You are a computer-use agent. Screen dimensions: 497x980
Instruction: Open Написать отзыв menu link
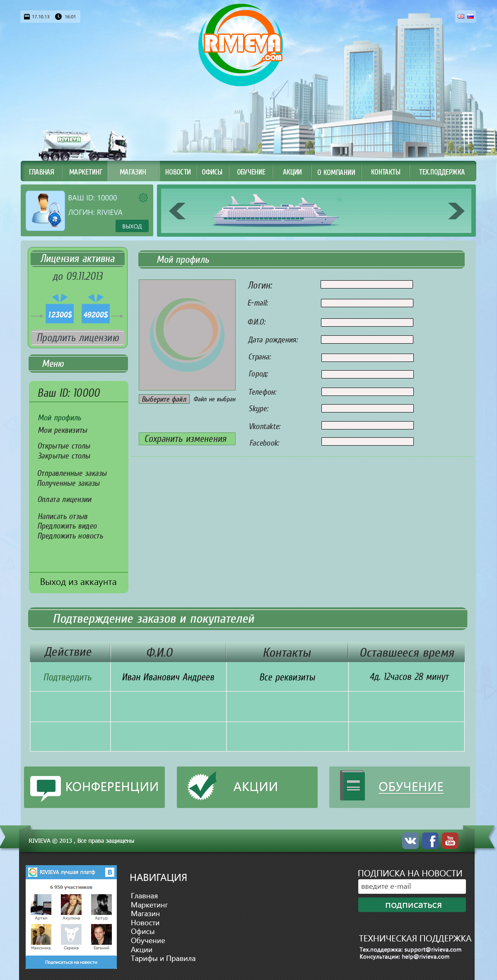tap(63, 517)
